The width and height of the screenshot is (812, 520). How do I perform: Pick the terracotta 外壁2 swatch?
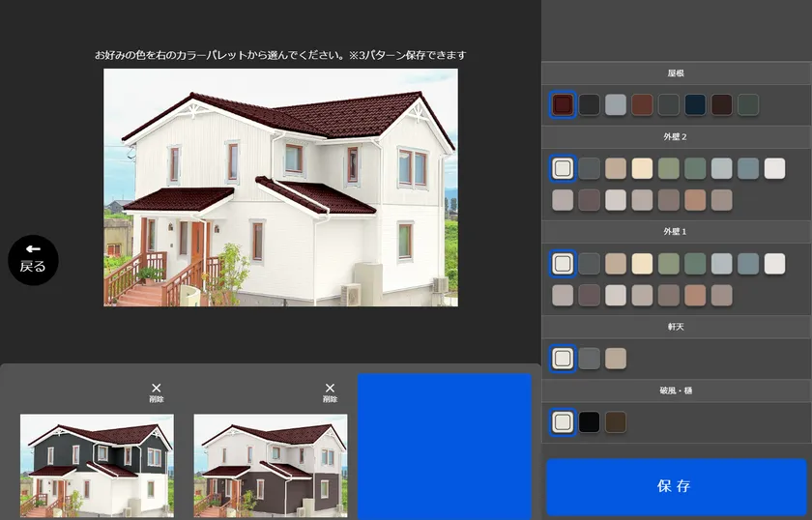click(695, 200)
